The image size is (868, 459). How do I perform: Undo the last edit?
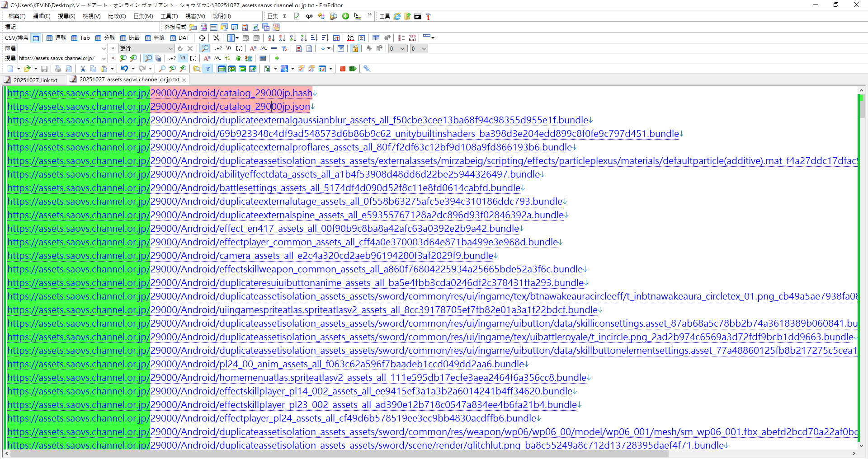pyautogui.click(x=124, y=69)
